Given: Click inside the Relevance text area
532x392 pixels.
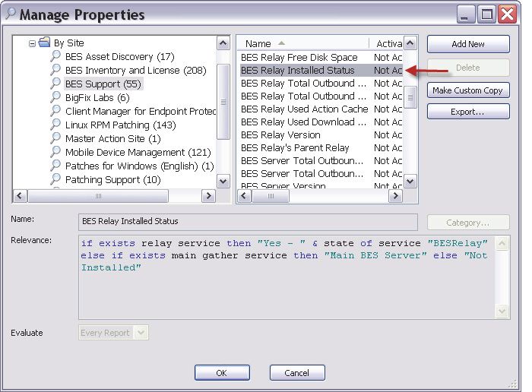Looking at the screenshot, I should [x=287, y=277].
